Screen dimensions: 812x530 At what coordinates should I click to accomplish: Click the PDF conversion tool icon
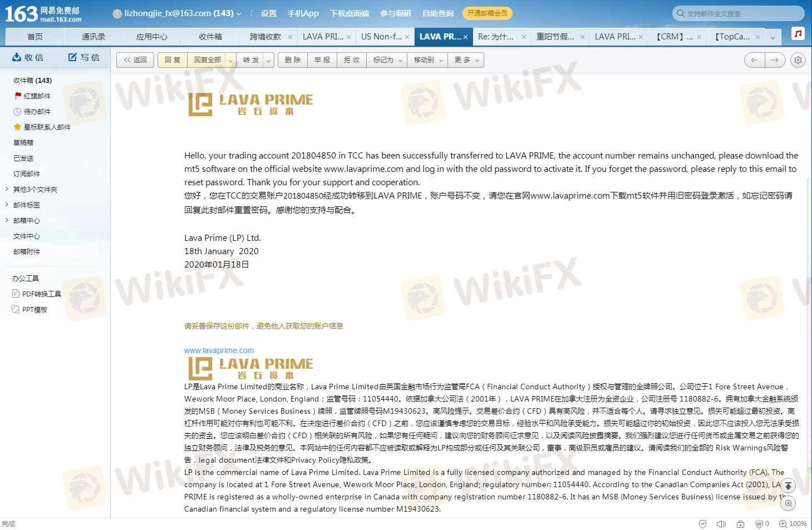pyautogui.click(x=16, y=294)
